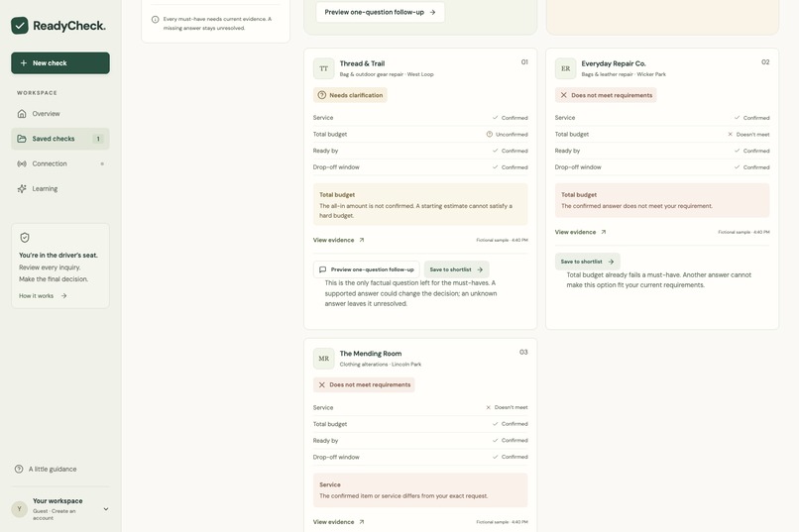Go to the Connection section
This screenshot has width=799, height=532.
click(x=60, y=163)
